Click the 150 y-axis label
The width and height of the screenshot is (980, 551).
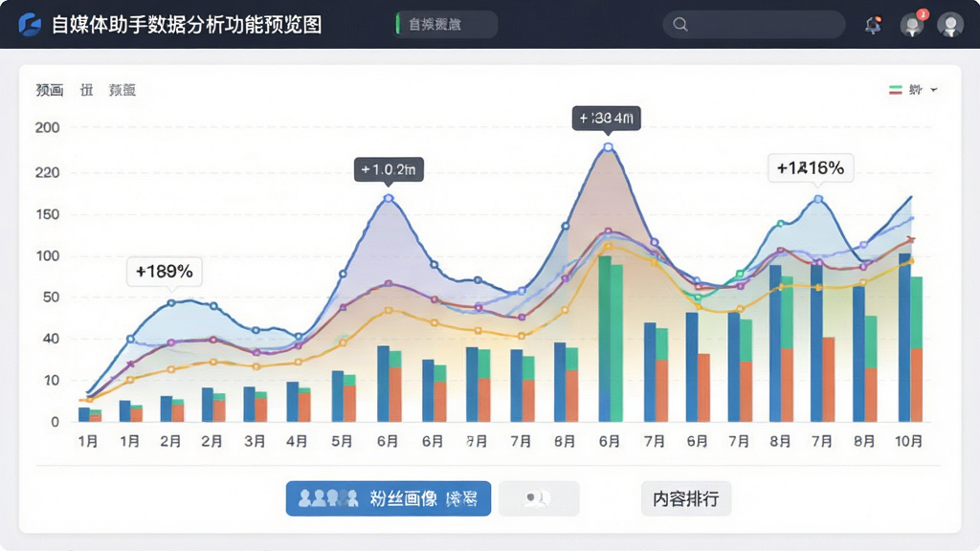coord(47,214)
